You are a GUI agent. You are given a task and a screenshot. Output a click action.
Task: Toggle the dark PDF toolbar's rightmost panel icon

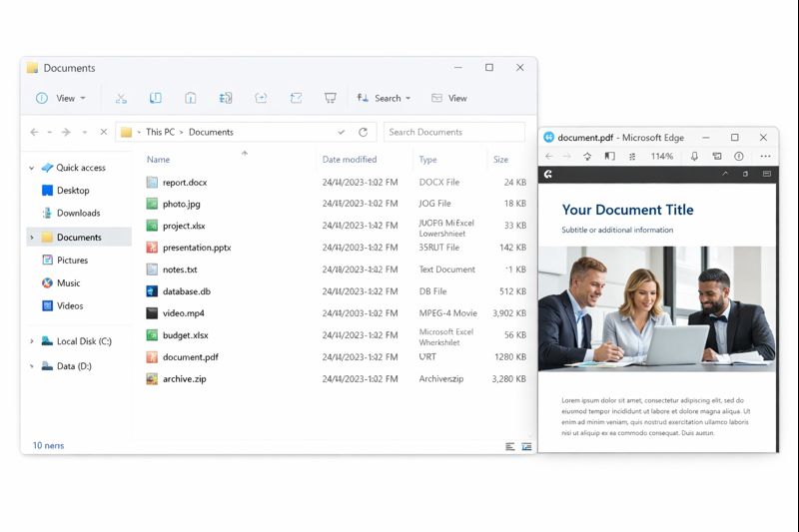tap(767, 174)
